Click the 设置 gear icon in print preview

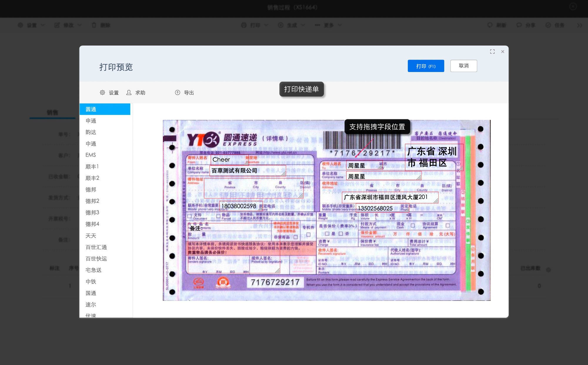click(102, 93)
